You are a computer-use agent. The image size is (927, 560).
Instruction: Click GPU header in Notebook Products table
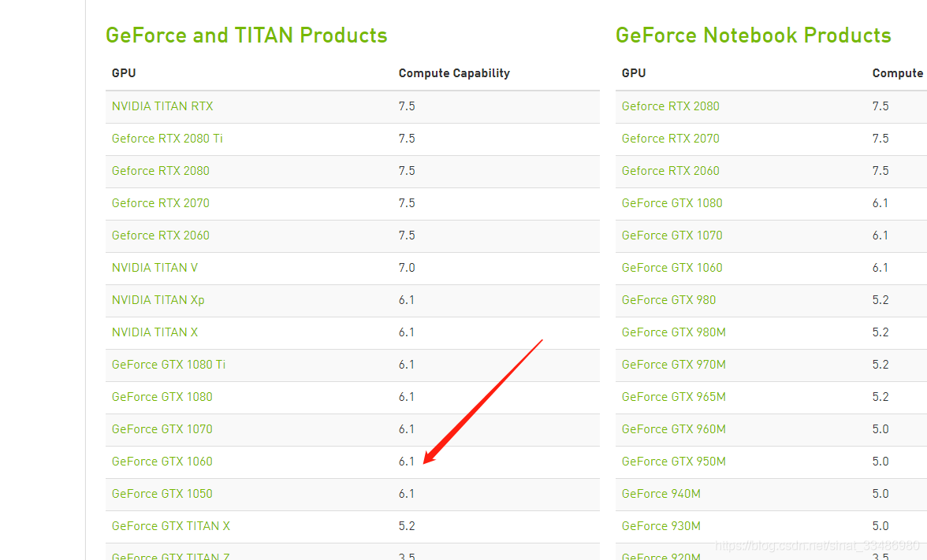coord(634,73)
